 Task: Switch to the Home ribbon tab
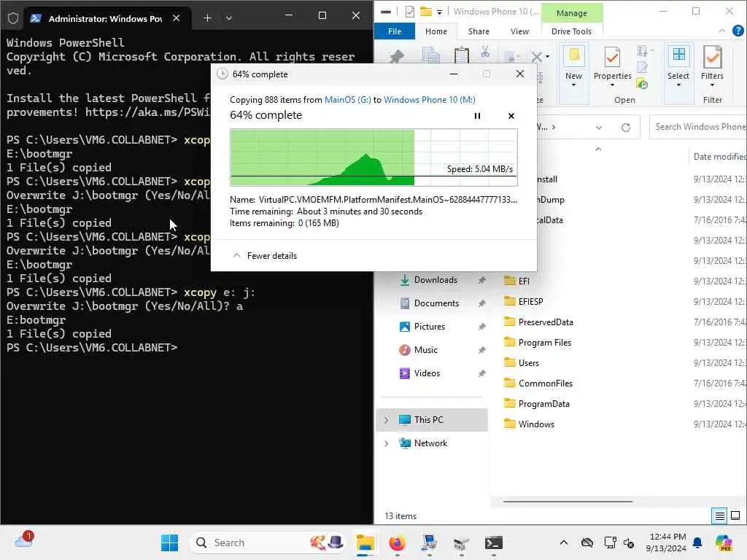click(x=436, y=31)
